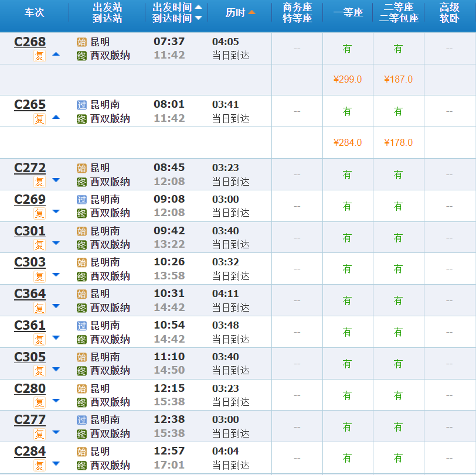
Task: Click the 始 origin icon for train C272
Action: 81,168
